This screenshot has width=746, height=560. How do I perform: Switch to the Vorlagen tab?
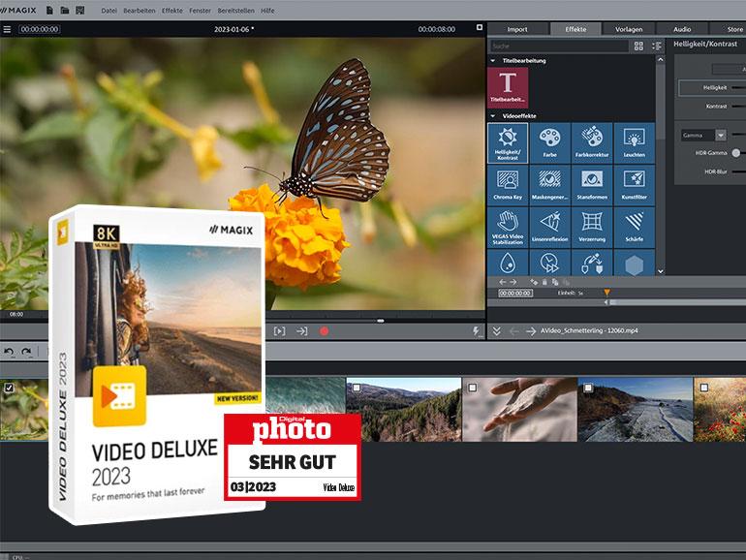click(x=628, y=29)
